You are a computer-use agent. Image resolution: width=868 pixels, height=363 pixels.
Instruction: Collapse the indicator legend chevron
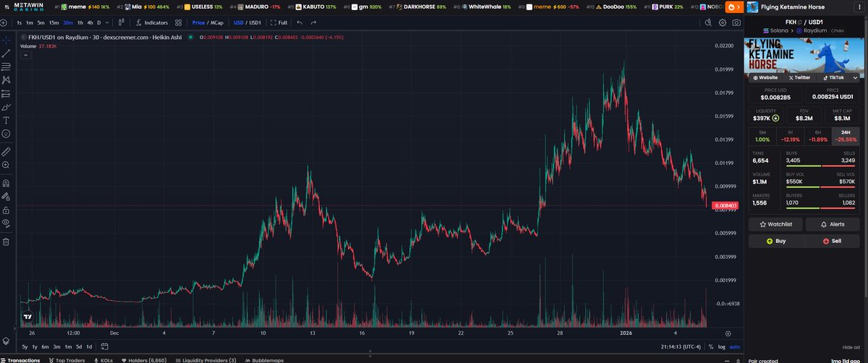25,55
